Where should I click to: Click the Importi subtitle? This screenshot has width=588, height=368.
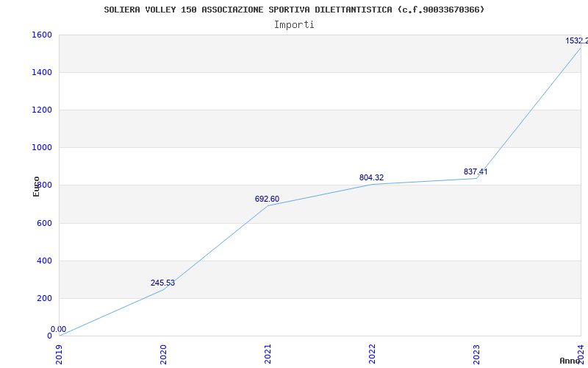point(294,25)
